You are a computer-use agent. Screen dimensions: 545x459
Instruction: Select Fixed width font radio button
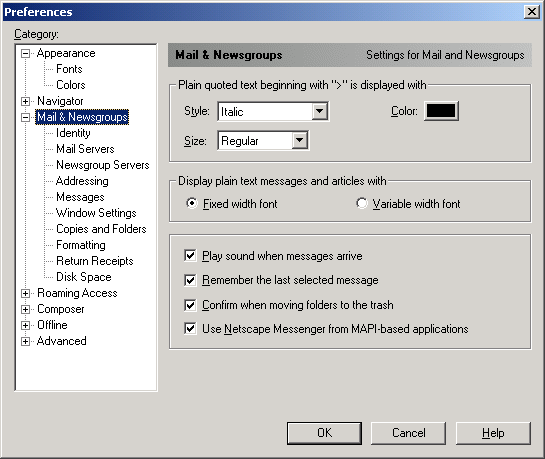[x=192, y=203]
